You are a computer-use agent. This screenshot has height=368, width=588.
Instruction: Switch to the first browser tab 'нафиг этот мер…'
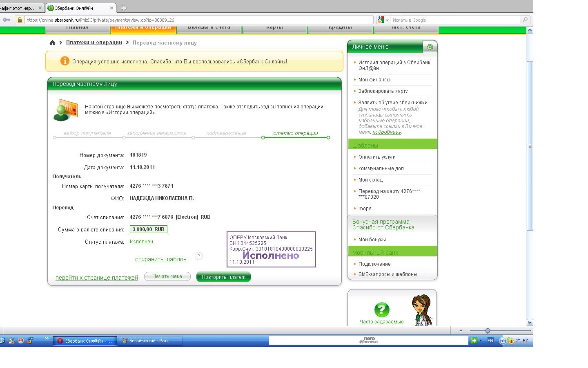[x=22, y=8]
